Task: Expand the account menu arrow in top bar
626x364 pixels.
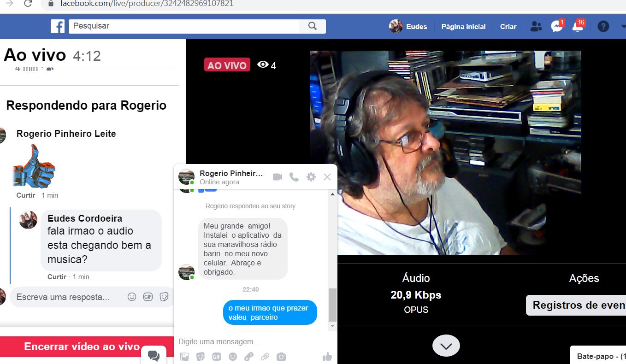Action: (623, 27)
